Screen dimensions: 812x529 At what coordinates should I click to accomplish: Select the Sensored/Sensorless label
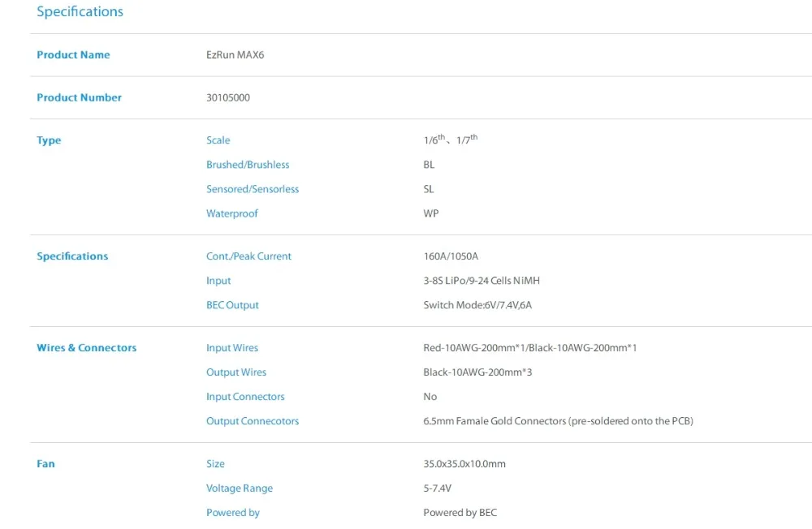253,189
